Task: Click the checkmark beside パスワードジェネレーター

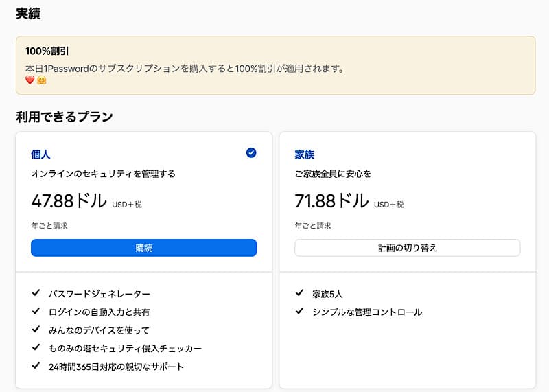Action: click(36, 293)
